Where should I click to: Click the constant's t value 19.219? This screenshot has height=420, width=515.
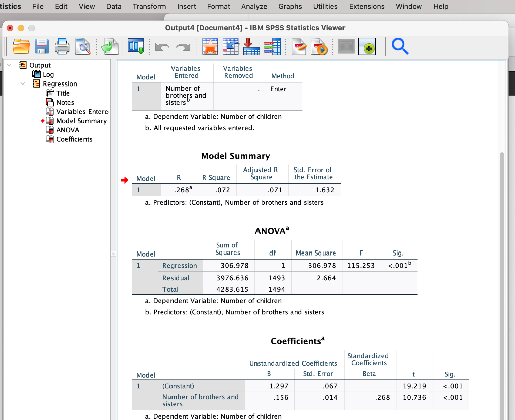click(414, 386)
